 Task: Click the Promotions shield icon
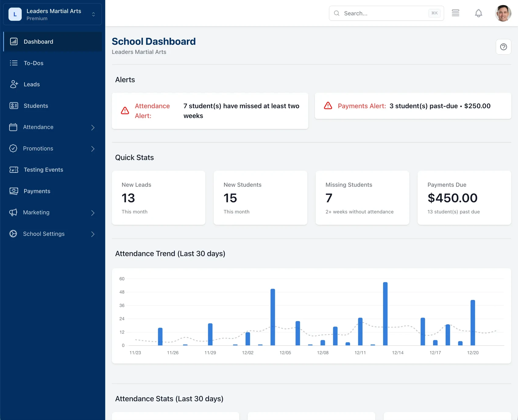(14, 148)
